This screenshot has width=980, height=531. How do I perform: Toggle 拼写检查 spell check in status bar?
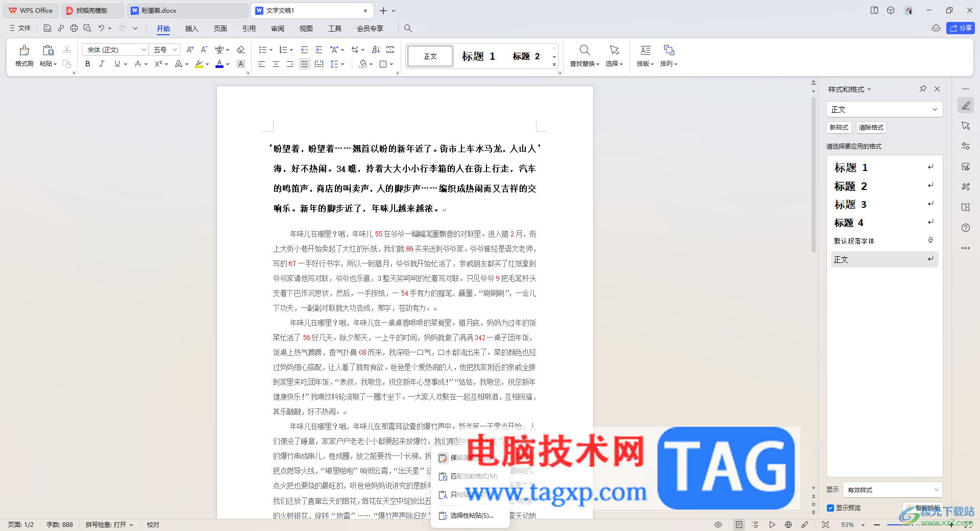click(109, 524)
